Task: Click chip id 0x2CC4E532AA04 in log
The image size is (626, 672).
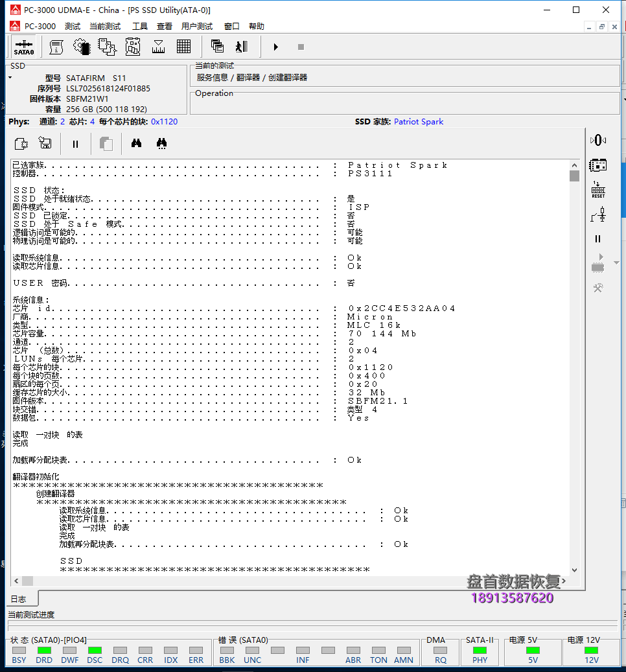Action: pos(402,308)
